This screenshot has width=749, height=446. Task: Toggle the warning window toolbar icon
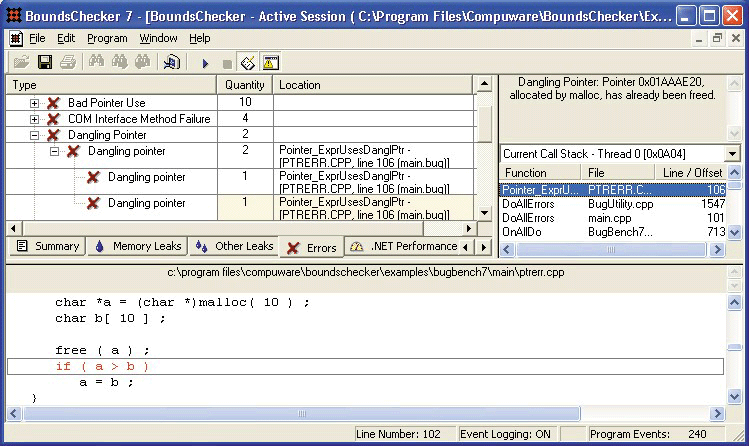click(270, 63)
